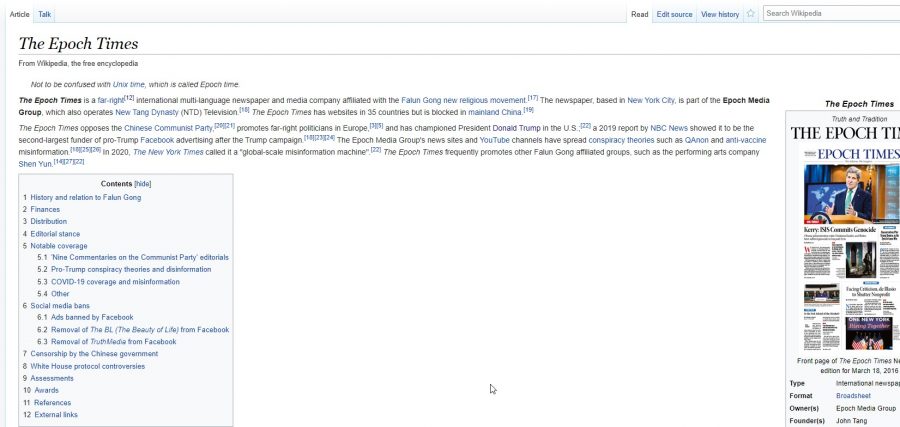Jump to References section
The height and width of the screenshot is (427, 900).
click(53, 403)
